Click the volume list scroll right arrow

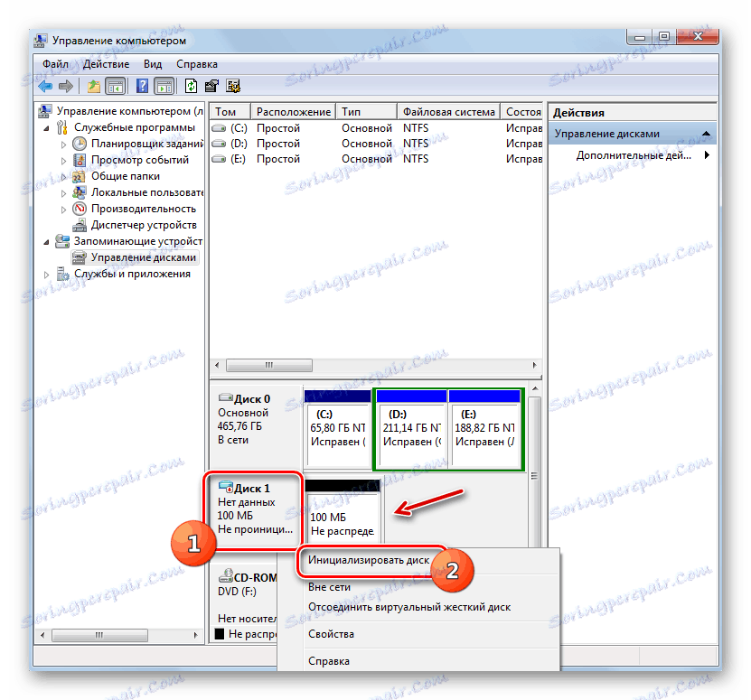point(535,365)
